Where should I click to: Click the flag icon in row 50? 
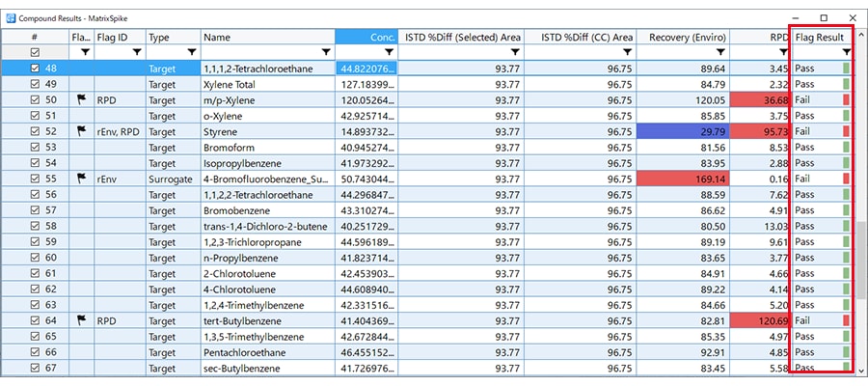[81, 99]
